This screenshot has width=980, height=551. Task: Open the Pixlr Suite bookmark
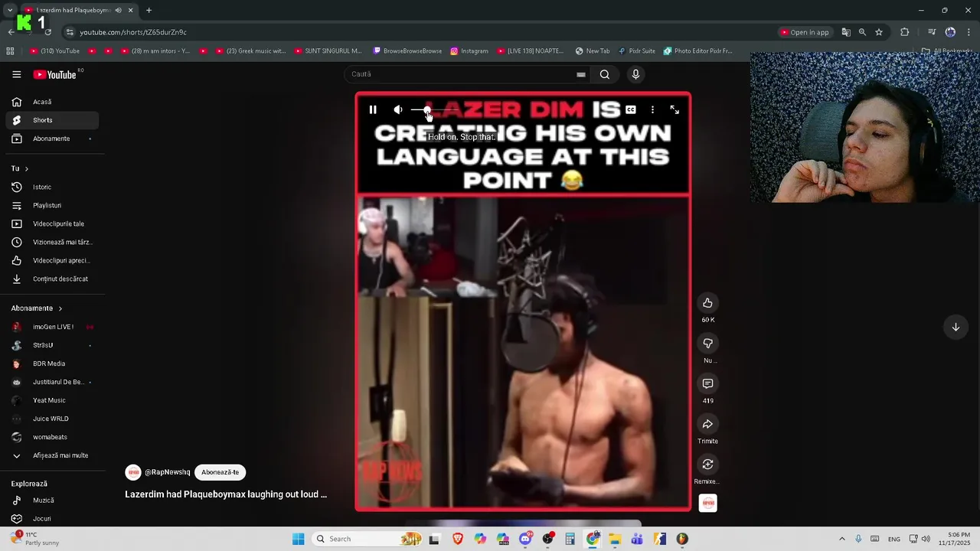tap(637, 51)
